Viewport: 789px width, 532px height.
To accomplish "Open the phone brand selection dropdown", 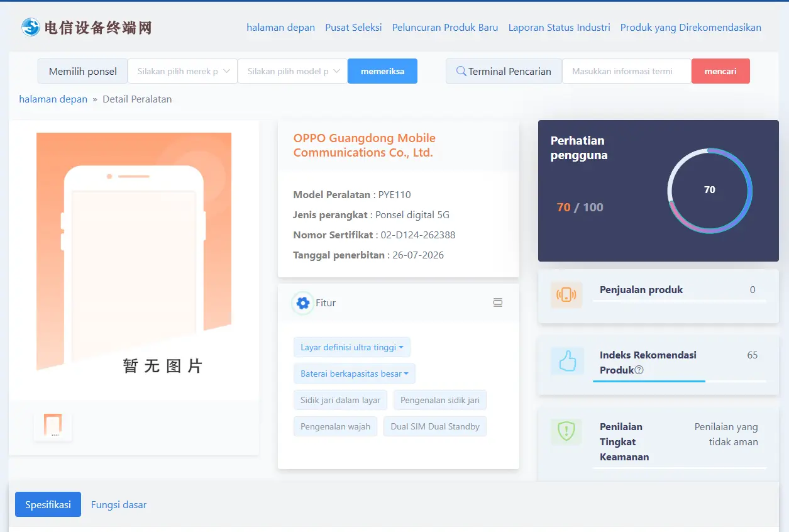I will (x=182, y=71).
